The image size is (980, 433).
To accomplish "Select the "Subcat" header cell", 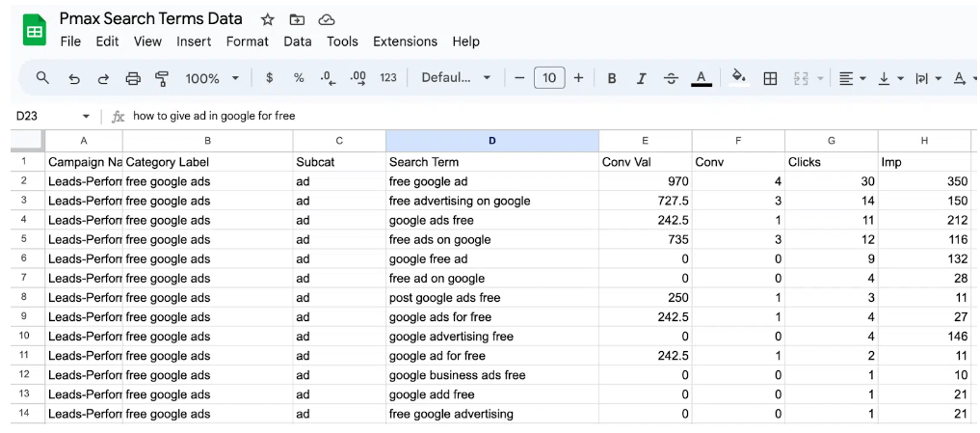I will point(339,162).
